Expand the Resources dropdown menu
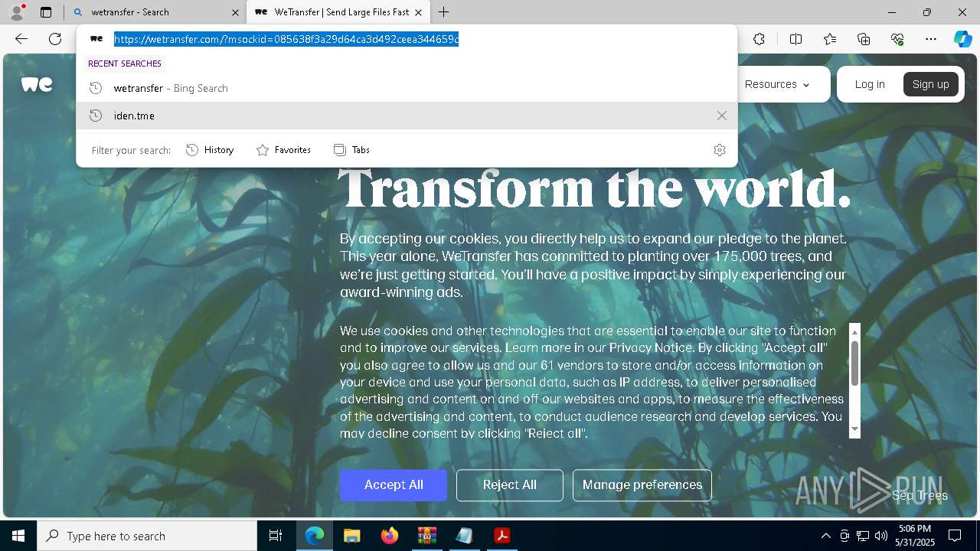The height and width of the screenshot is (551, 980). pyautogui.click(x=777, y=84)
